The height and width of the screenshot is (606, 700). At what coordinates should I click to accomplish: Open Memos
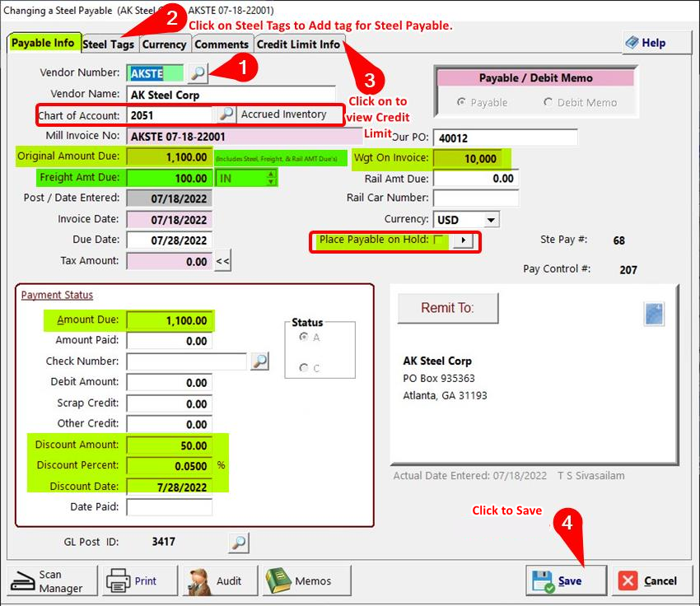click(x=306, y=581)
